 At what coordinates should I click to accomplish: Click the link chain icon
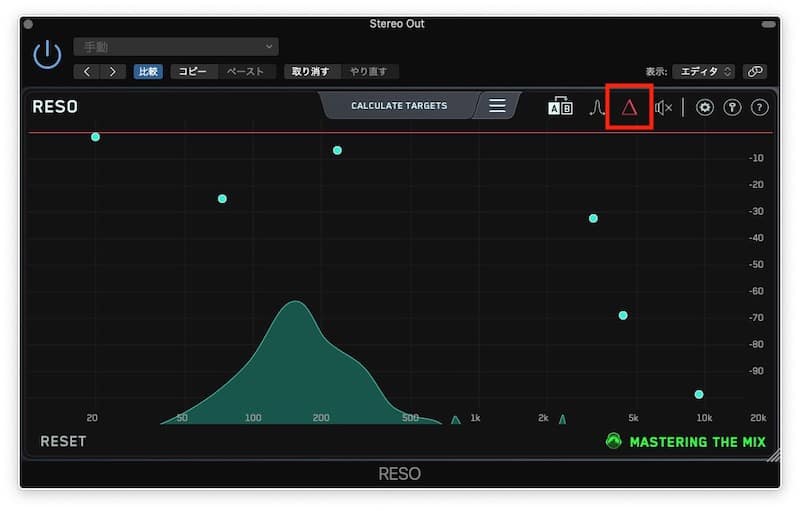coord(755,71)
